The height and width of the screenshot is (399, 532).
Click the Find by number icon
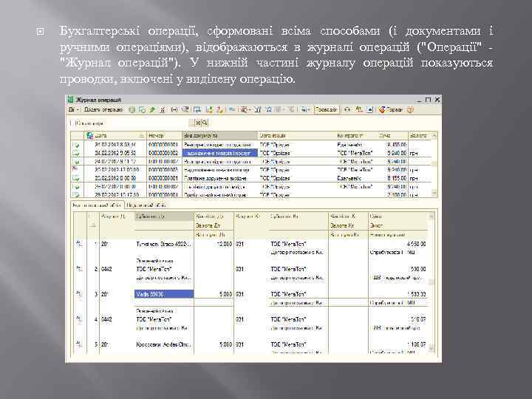[185, 109]
